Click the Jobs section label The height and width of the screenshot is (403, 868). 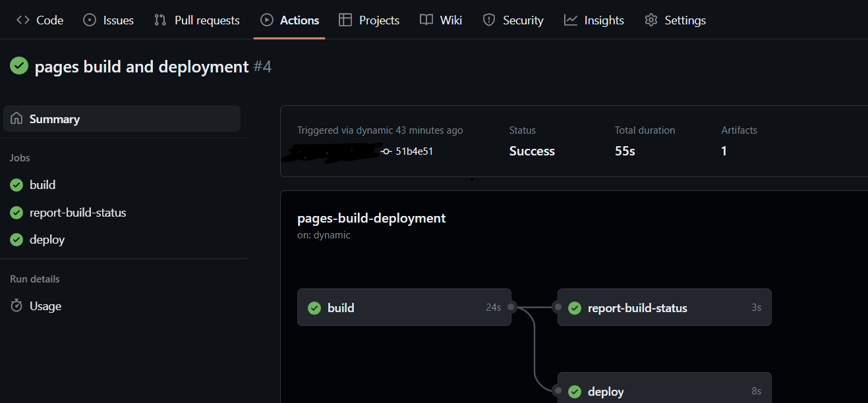point(20,158)
